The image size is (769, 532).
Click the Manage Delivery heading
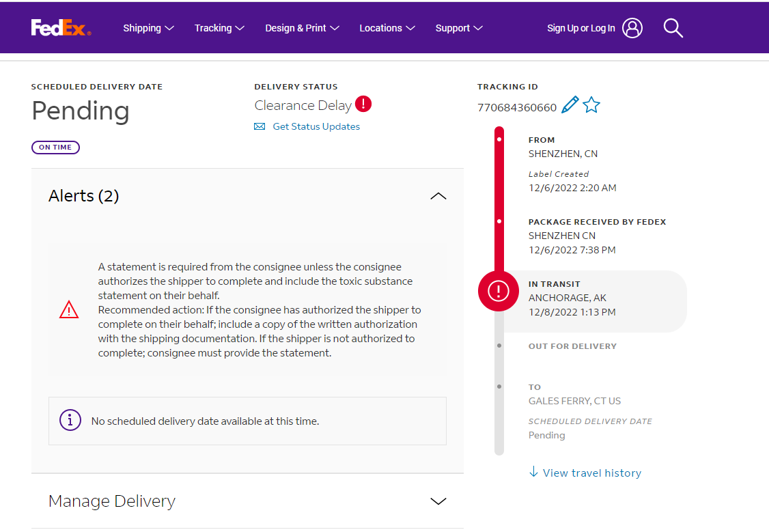(x=112, y=501)
